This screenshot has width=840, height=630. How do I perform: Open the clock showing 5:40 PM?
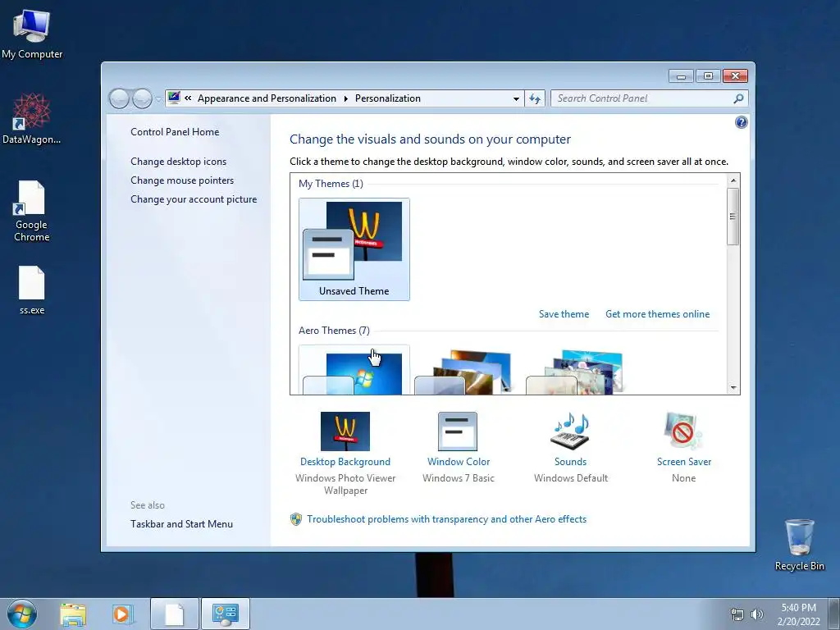click(x=798, y=608)
